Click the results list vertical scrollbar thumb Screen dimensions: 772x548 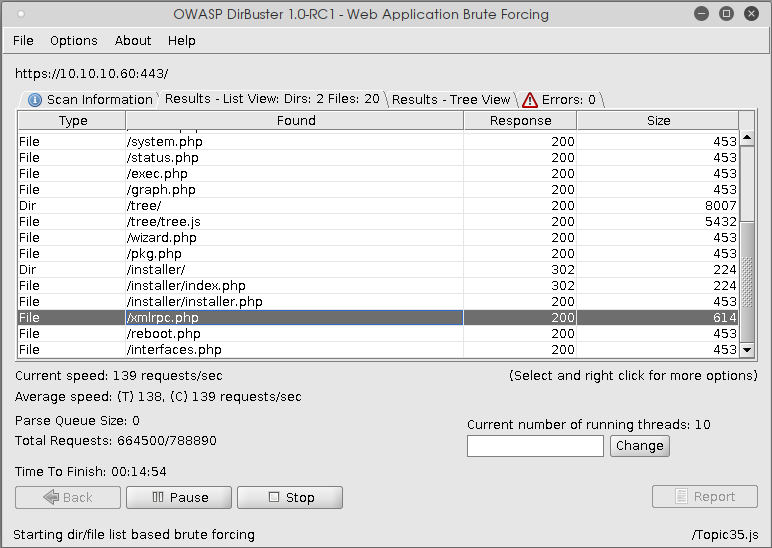click(747, 281)
